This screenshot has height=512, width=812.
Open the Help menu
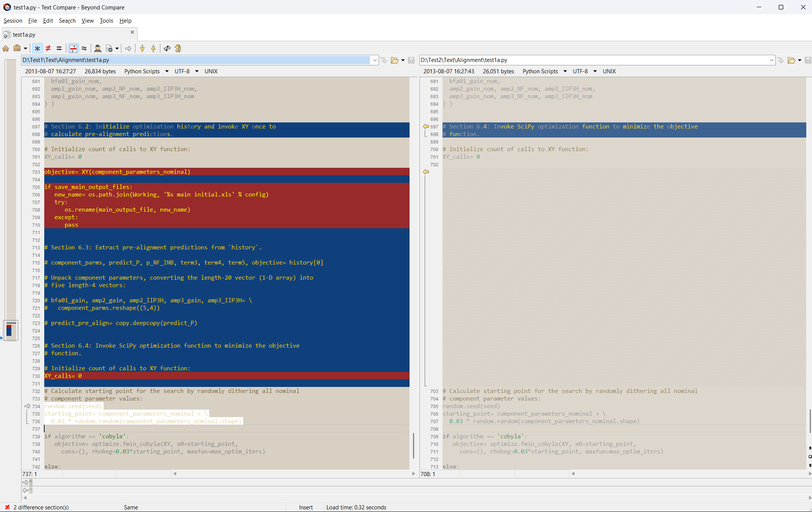tap(126, 21)
